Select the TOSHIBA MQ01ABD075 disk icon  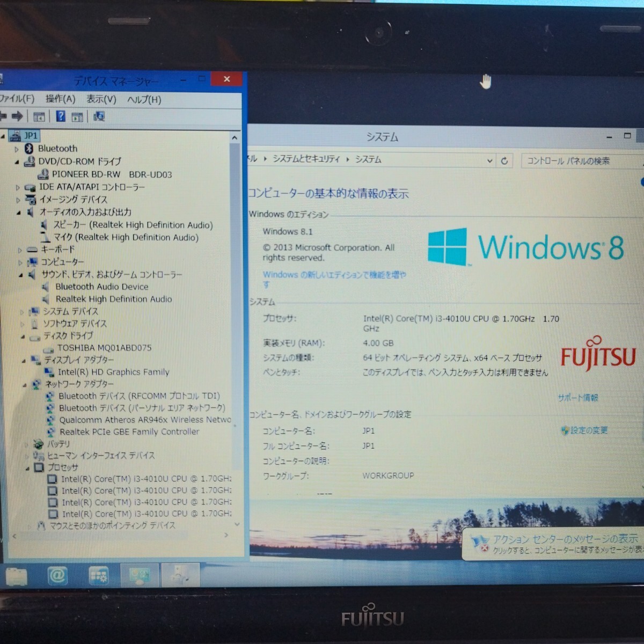click(x=49, y=348)
